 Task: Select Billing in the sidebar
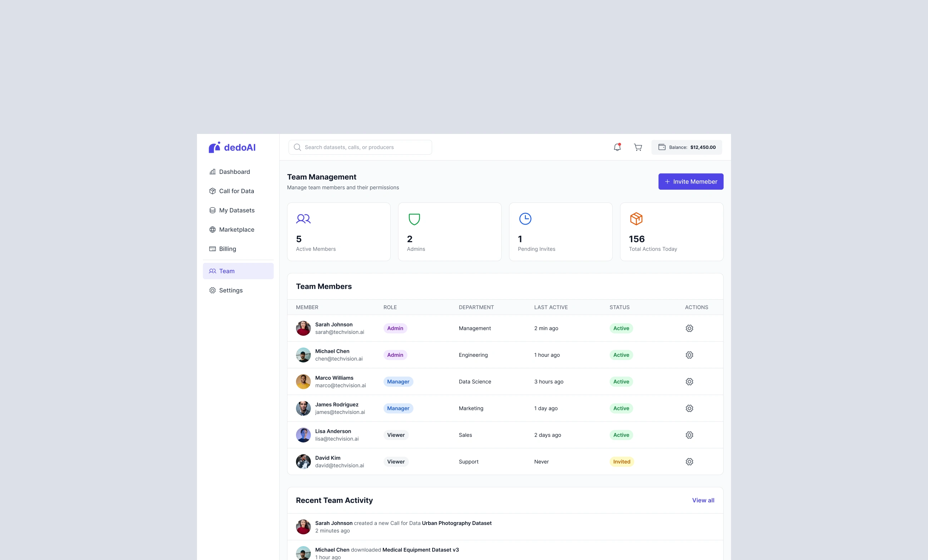point(227,249)
